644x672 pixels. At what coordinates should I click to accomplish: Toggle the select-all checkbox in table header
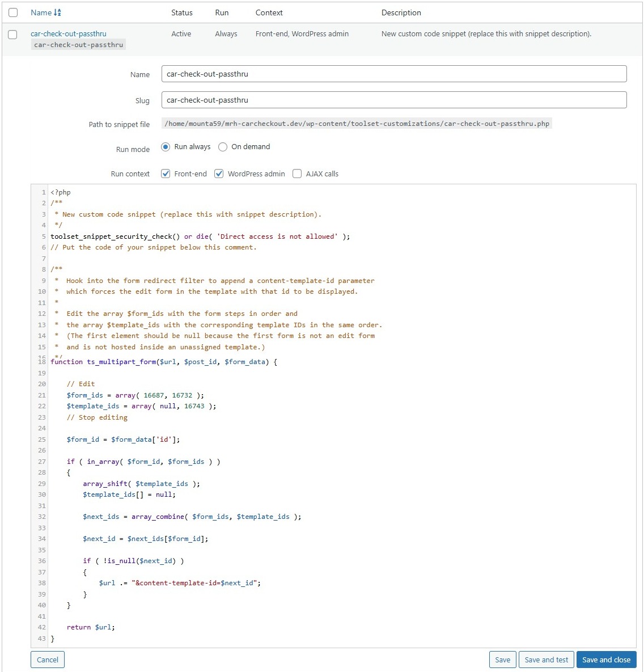pyautogui.click(x=13, y=12)
